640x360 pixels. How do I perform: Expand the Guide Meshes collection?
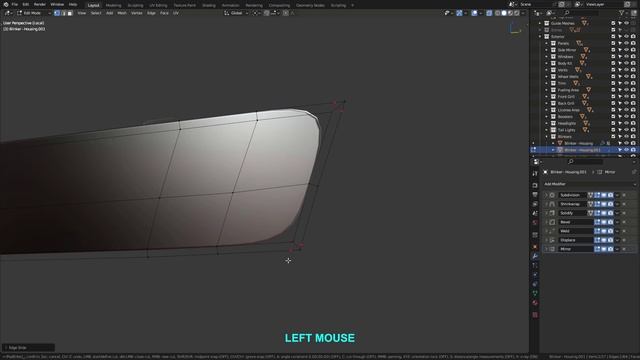(x=540, y=23)
